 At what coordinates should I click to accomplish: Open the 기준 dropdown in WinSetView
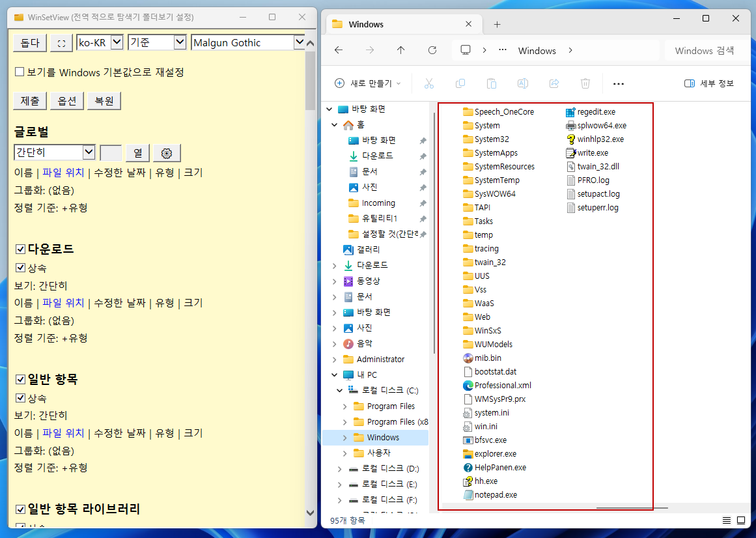click(157, 42)
